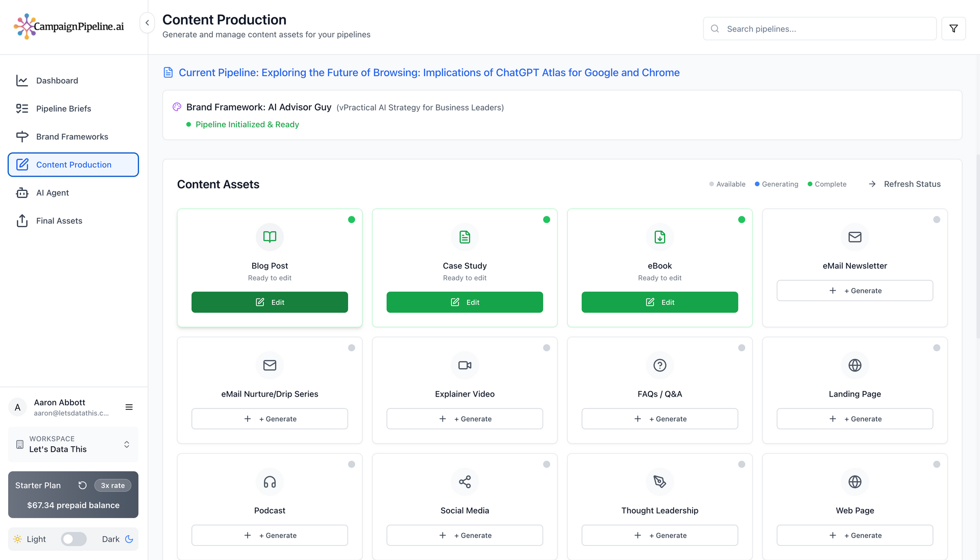Edit the Case Study asset

point(464,302)
